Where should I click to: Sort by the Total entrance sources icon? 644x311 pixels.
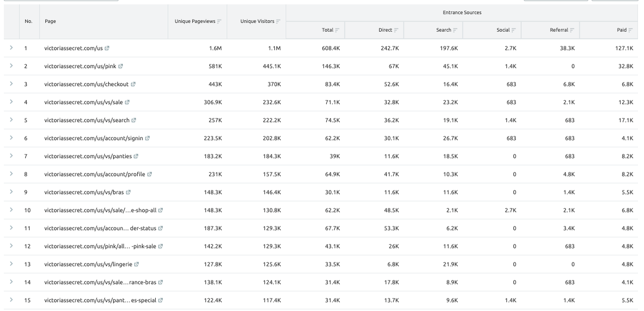[x=337, y=30]
